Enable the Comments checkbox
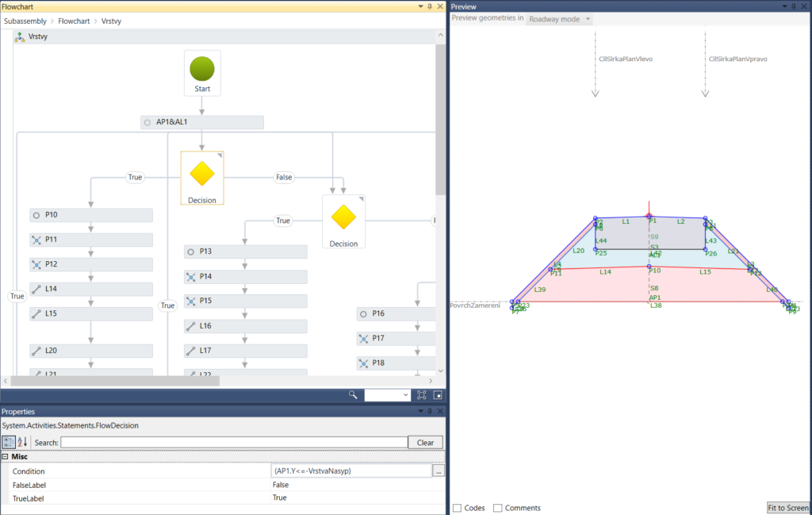Viewport: 812px width, 515px height. tap(498, 509)
